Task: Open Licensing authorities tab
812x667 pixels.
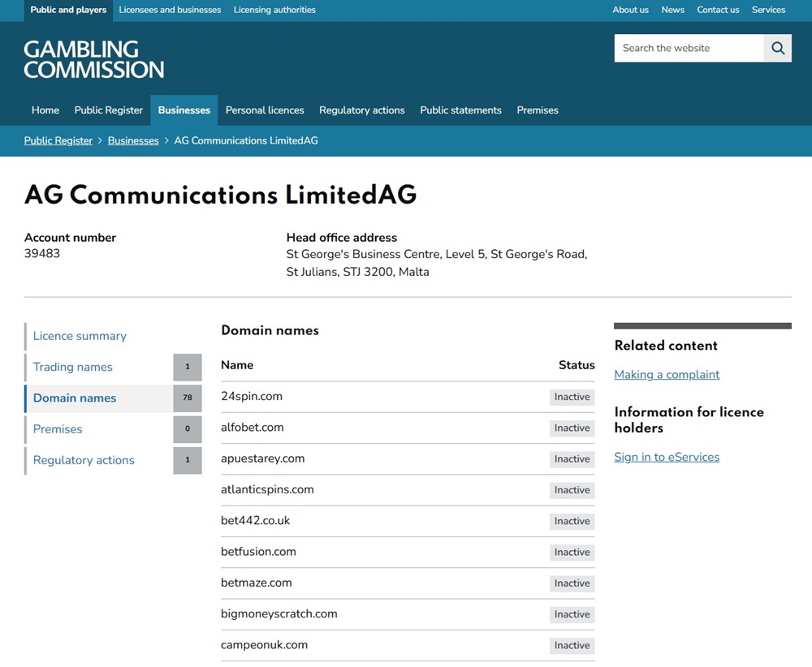Action: click(x=274, y=10)
